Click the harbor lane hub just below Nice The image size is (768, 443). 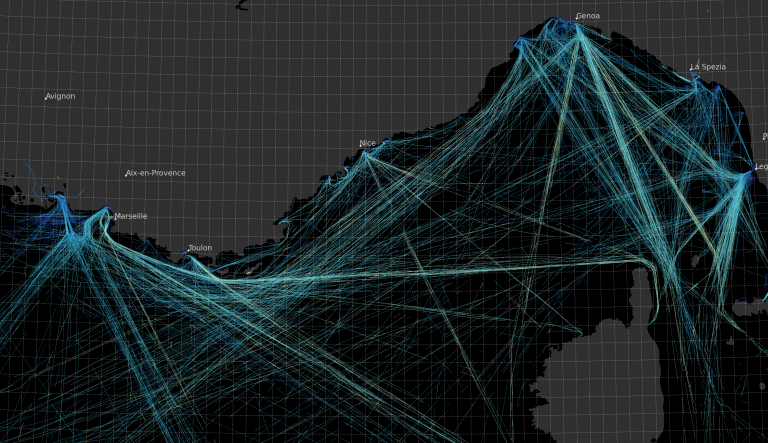368,153
